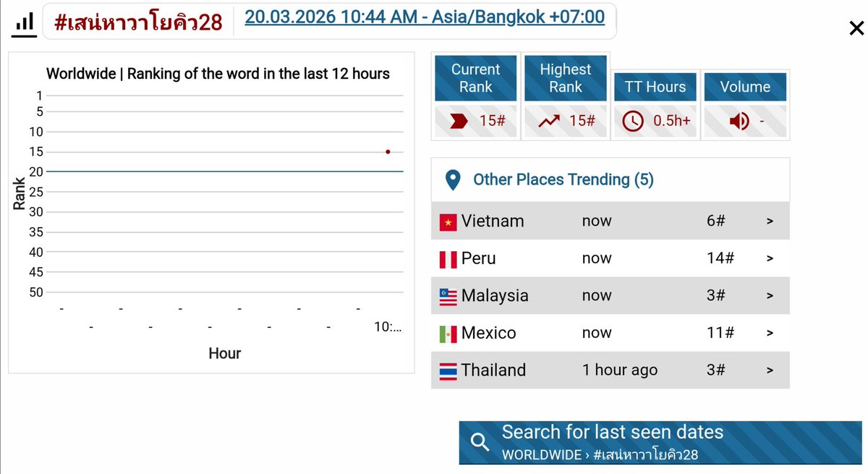Viewport: 868px width, 474px height.
Task: Click Other Places Trending (5) heading
Action: 563,179
